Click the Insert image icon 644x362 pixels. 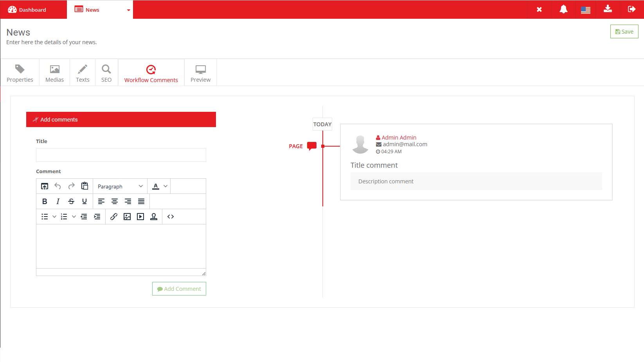127,217
